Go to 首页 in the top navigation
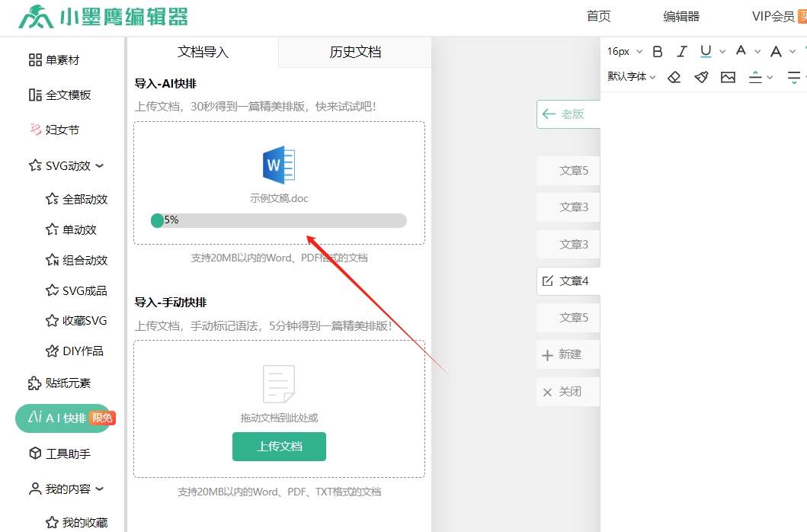807x532 pixels. point(598,17)
